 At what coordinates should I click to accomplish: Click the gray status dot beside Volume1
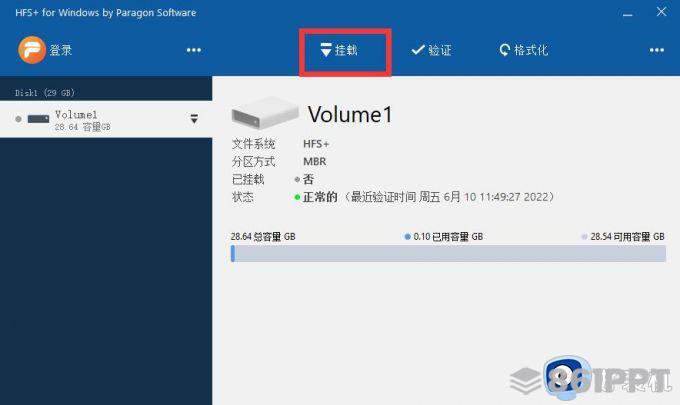18,119
